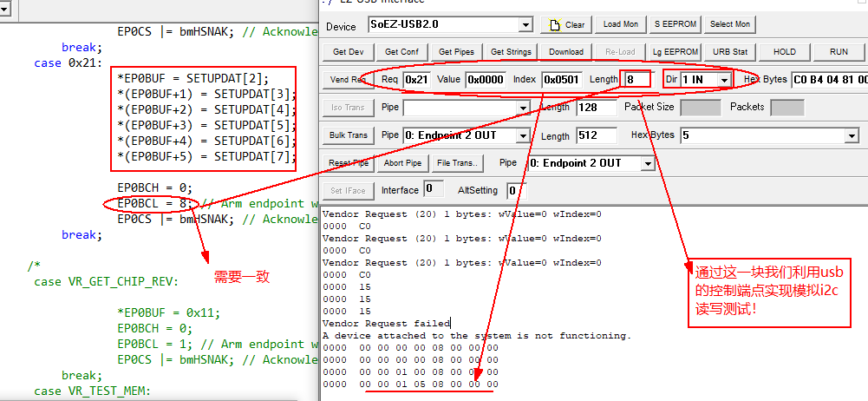Image resolution: width=868 pixels, height=401 pixels.
Task: Click code line 'EP0BCH = 0;' above EP0BCL = 8
Action: point(155,187)
